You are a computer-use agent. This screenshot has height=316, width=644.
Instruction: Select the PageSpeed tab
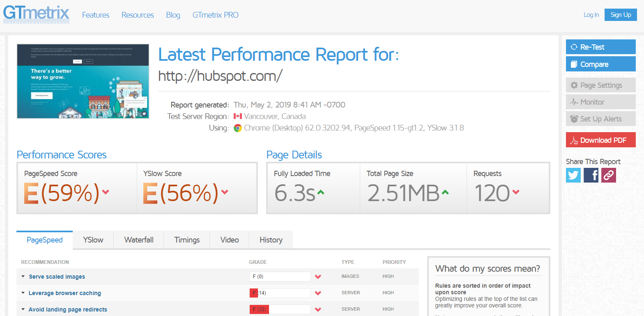click(x=45, y=240)
